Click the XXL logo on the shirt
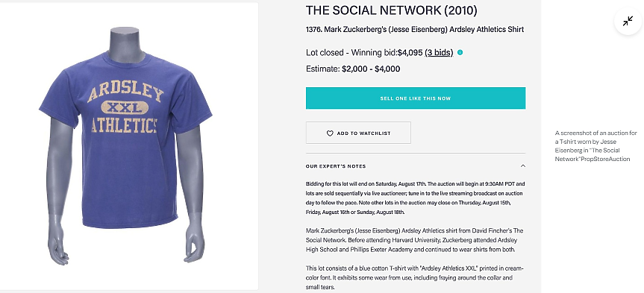This screenshot has width=644, height=293. tap(125, 108)
